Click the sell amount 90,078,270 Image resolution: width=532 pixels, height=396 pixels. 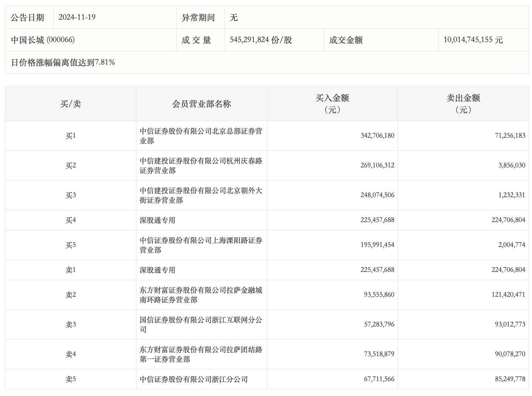pos(510,354)
